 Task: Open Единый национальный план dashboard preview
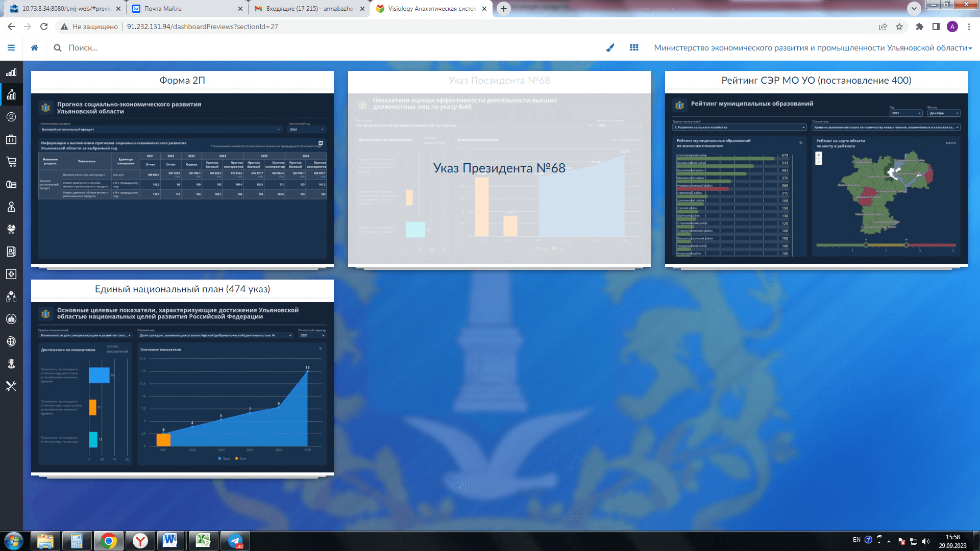(x=182, y=378)
